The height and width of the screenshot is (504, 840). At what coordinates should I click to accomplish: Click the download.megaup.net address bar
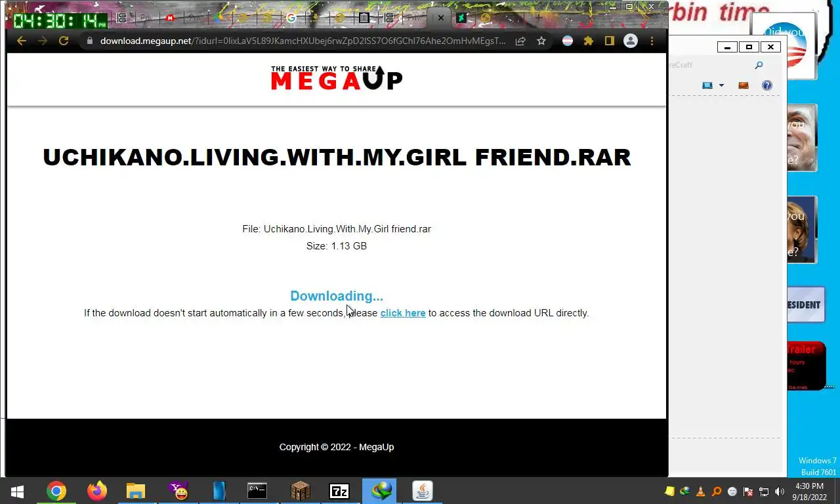pyautogui.click(x=303, y=41)
